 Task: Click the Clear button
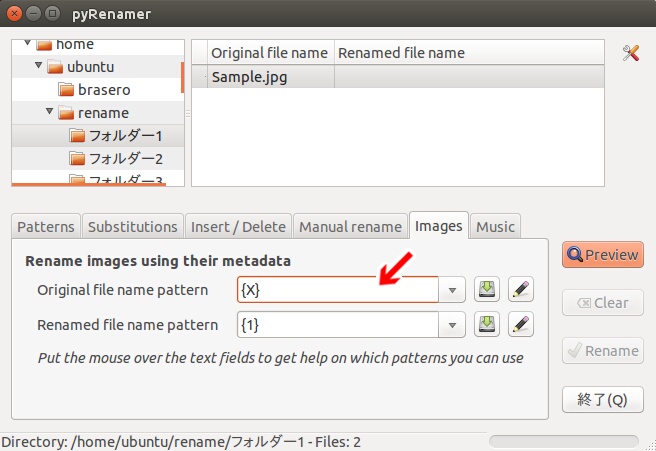point(603,302)
